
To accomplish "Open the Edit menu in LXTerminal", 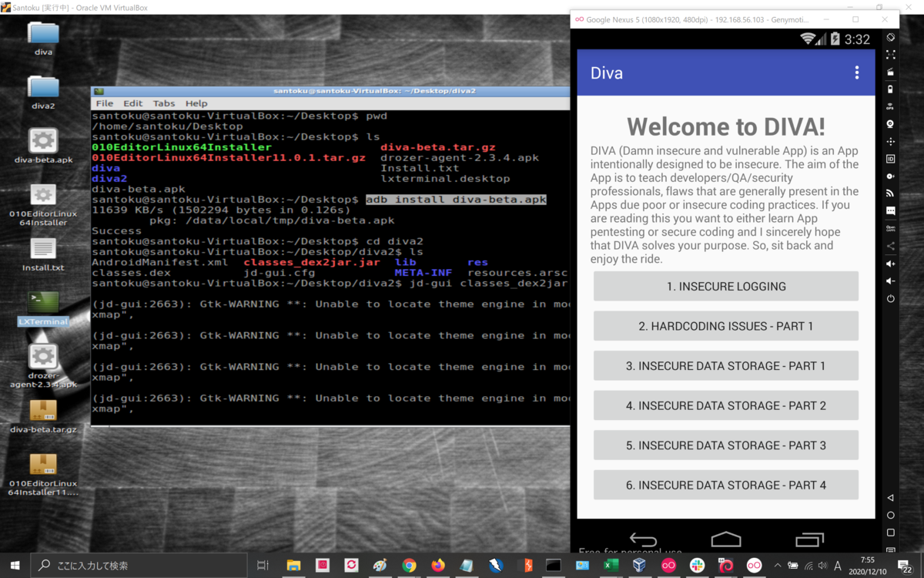I will click(x=133, y=103).
